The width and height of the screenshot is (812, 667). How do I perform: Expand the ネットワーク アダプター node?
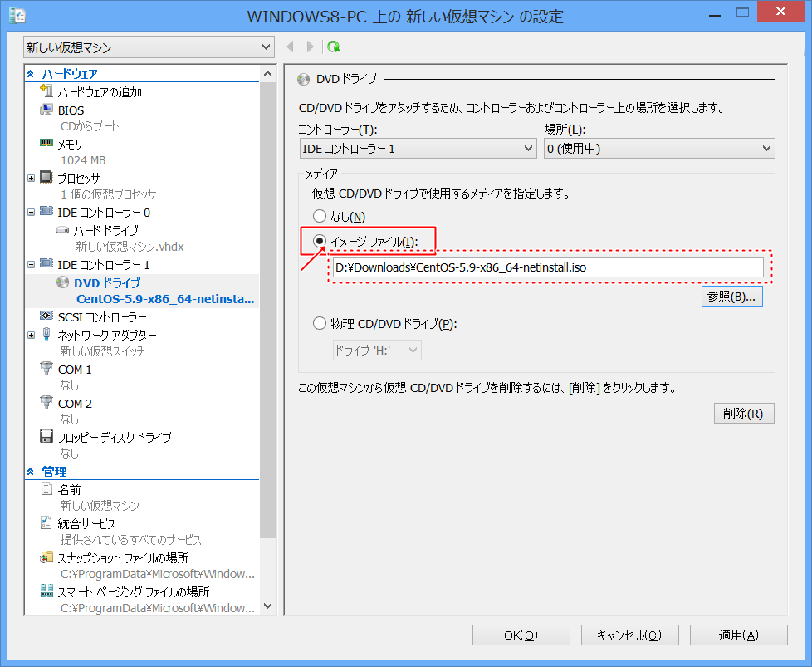[31, 336]
